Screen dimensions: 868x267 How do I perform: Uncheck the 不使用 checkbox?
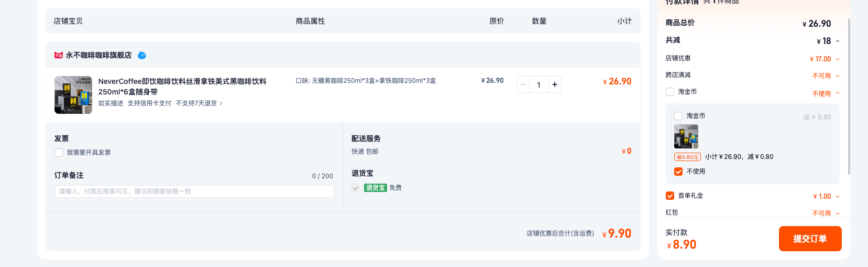[x=678, y=172]
